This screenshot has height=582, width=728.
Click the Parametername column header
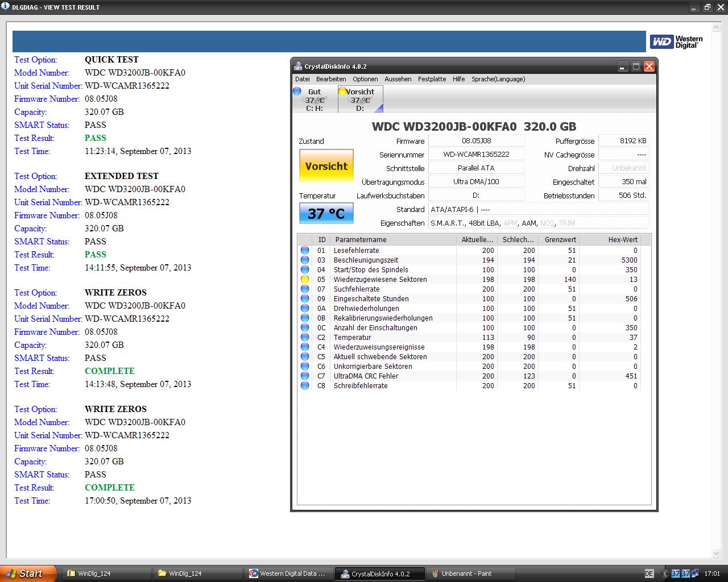tap(393, 240)
